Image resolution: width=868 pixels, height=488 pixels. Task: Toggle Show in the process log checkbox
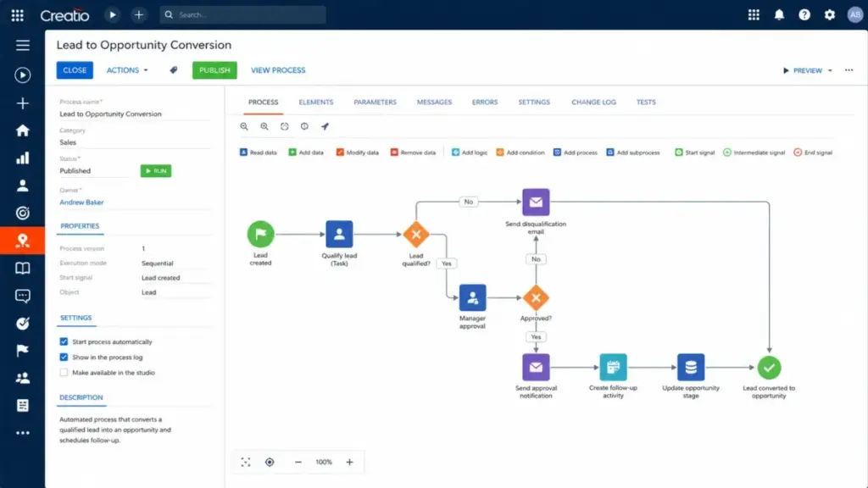click(64, 358)
